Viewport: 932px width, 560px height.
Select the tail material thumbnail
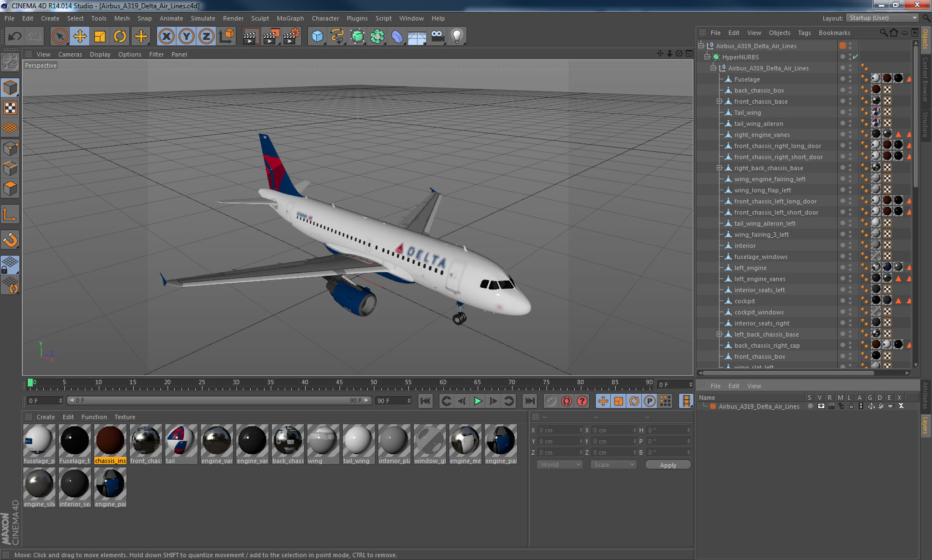click(x=181, y=444)
